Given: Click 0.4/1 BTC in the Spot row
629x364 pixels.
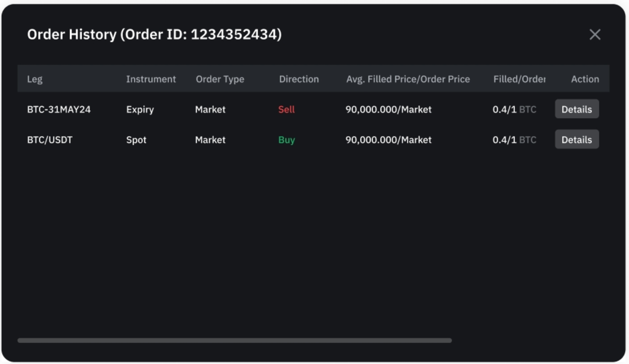Looking at the screenshot, I should pos(514,139).
